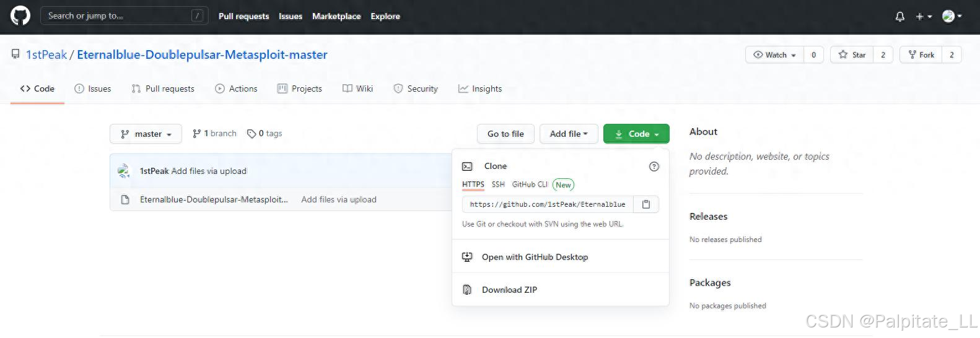The height and width of the screenshot is (338, 980).
Task: Open user avatar menu
Action: (952, 17)
